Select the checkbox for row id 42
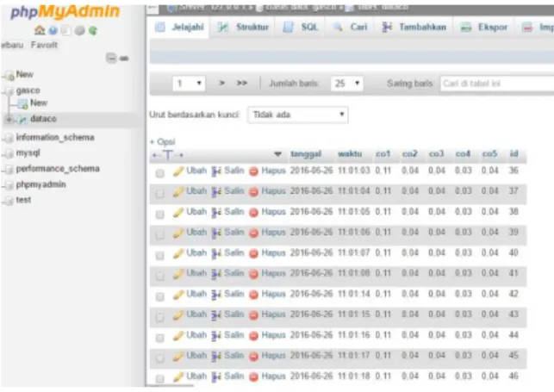 (160, 296)
